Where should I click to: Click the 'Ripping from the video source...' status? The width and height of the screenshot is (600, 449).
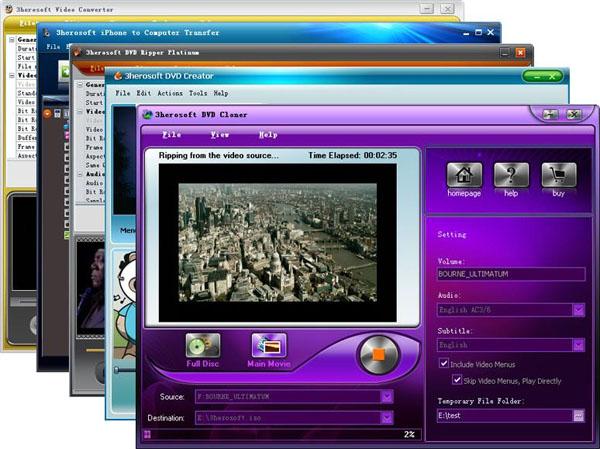pyautogui.click(x=219, y=155)
